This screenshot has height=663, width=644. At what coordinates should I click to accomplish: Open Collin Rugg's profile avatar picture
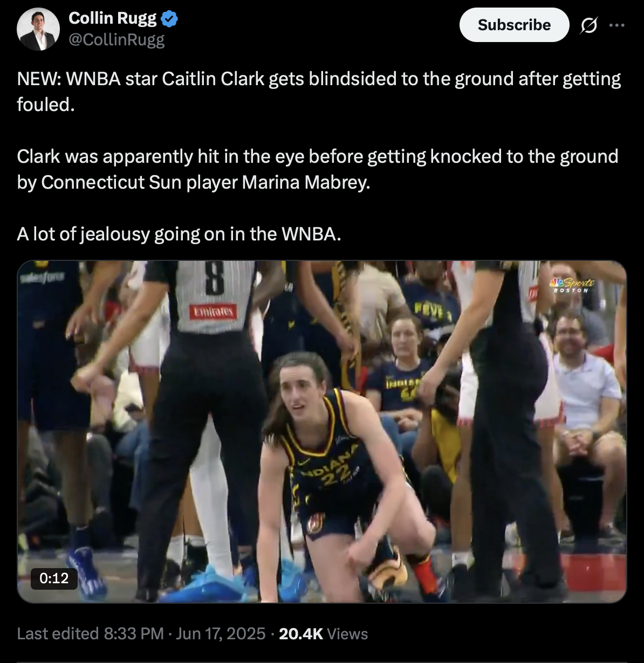(x=38, y=29)
